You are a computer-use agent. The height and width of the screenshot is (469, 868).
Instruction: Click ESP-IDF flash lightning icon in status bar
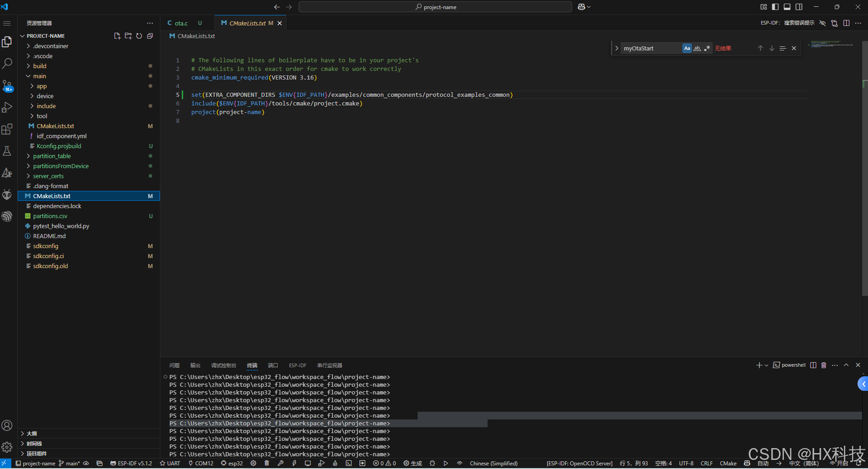pos(294,464)
